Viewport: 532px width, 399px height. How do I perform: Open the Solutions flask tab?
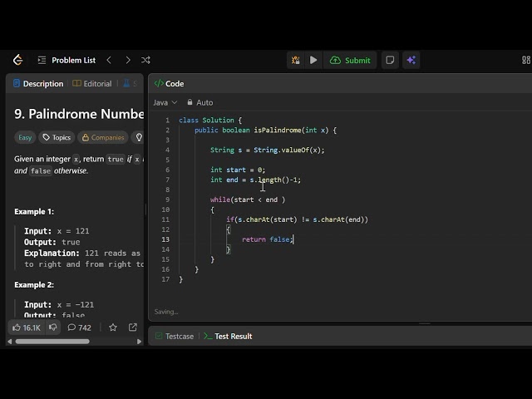pyautogui.click(x=130, y=83)
